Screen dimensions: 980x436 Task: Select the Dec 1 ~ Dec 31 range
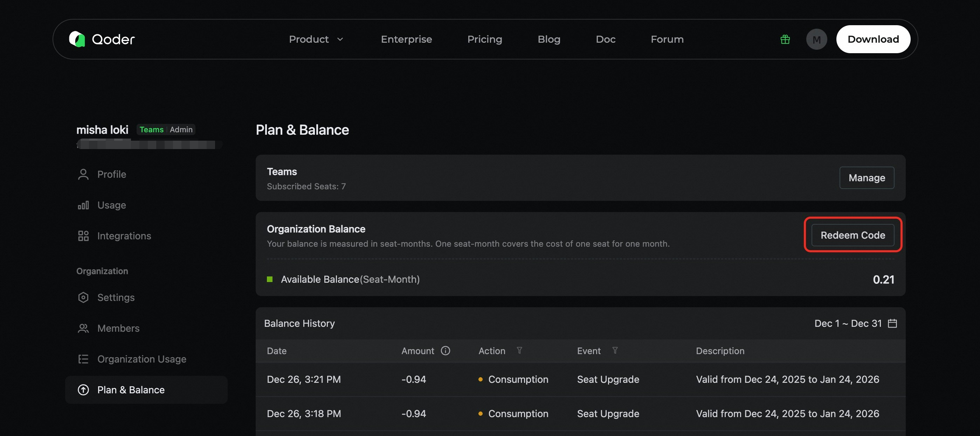click(x=848, y=323)
